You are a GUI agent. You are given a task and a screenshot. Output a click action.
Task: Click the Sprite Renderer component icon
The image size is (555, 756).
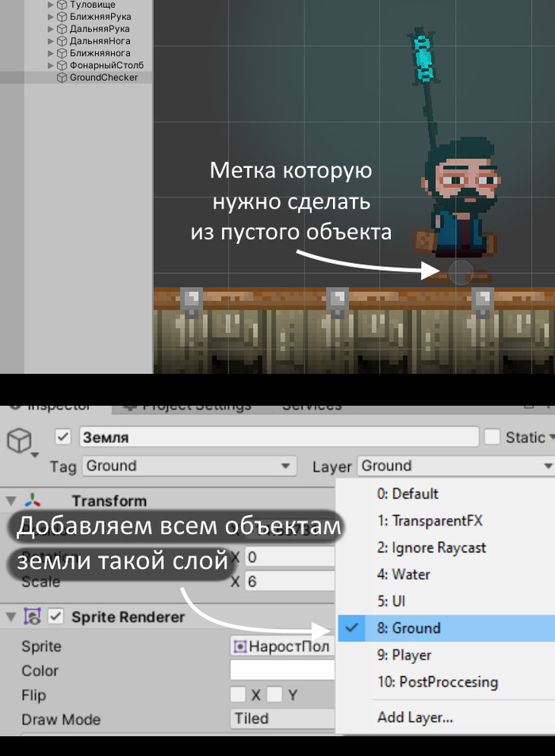33,617
